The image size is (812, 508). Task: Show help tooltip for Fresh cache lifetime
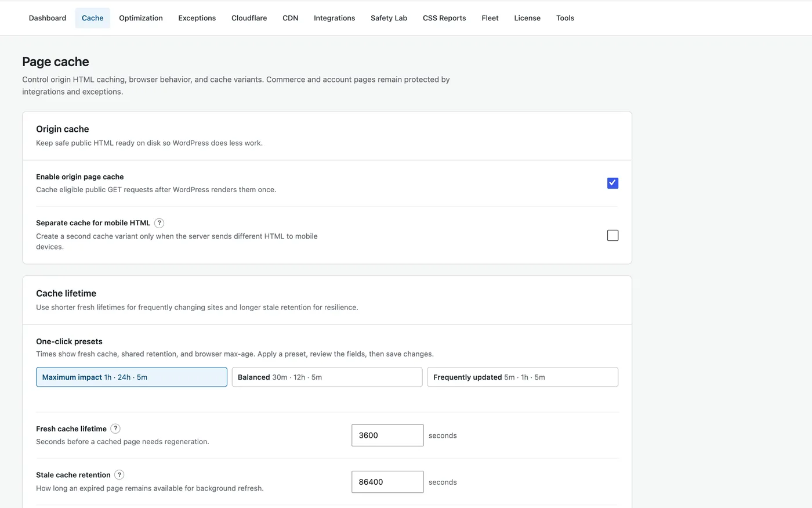pyautogui.click(x=115, y=428)
